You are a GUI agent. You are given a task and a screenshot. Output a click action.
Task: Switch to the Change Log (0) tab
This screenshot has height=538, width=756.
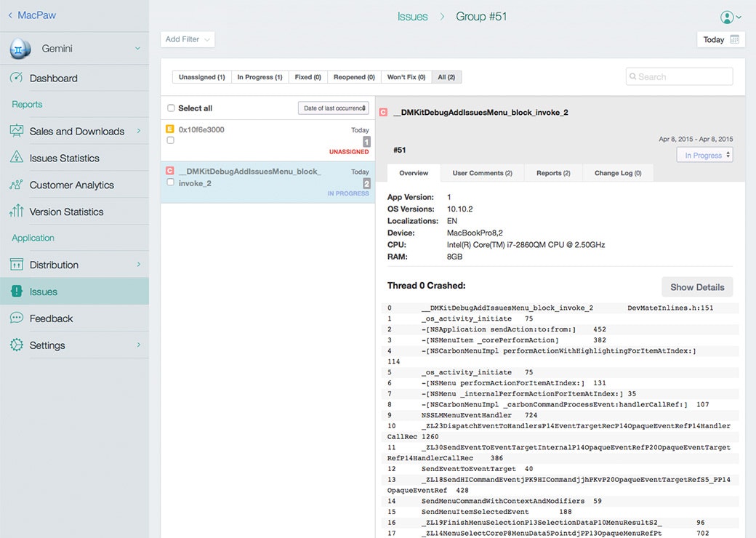[618, 173]
